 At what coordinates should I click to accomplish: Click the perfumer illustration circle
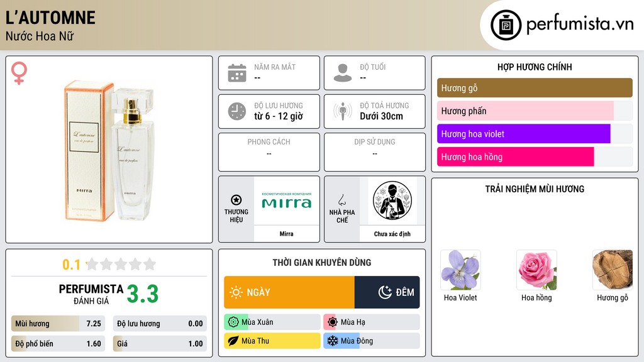(392, 200)
